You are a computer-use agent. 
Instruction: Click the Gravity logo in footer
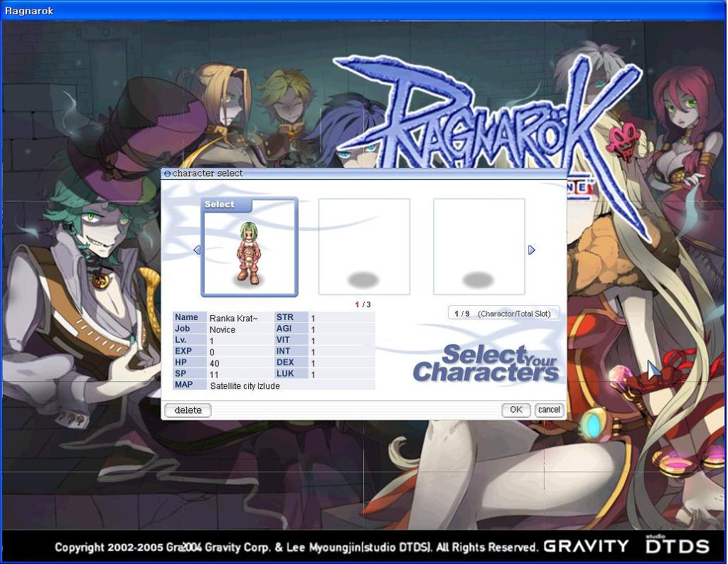(x=587, y=546)
